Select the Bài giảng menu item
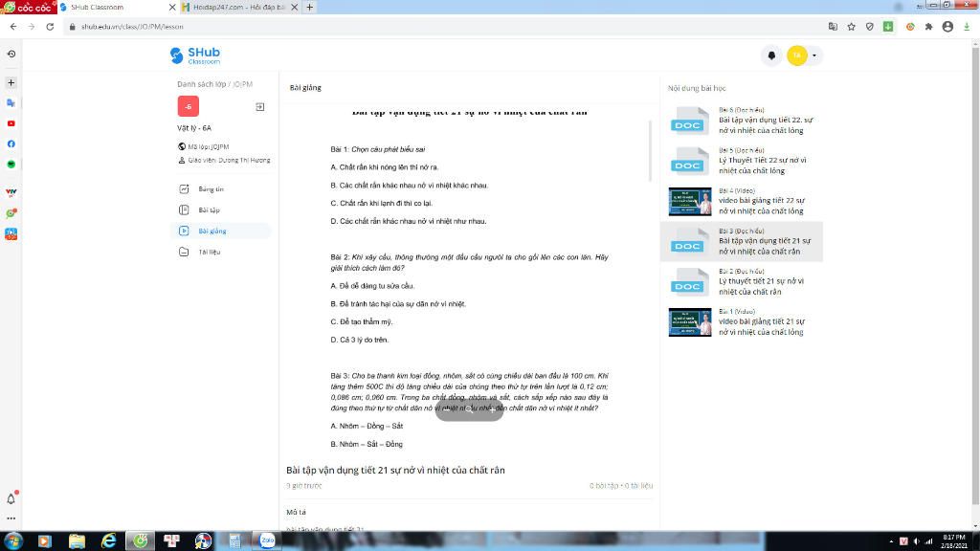 tap(221, 231)
